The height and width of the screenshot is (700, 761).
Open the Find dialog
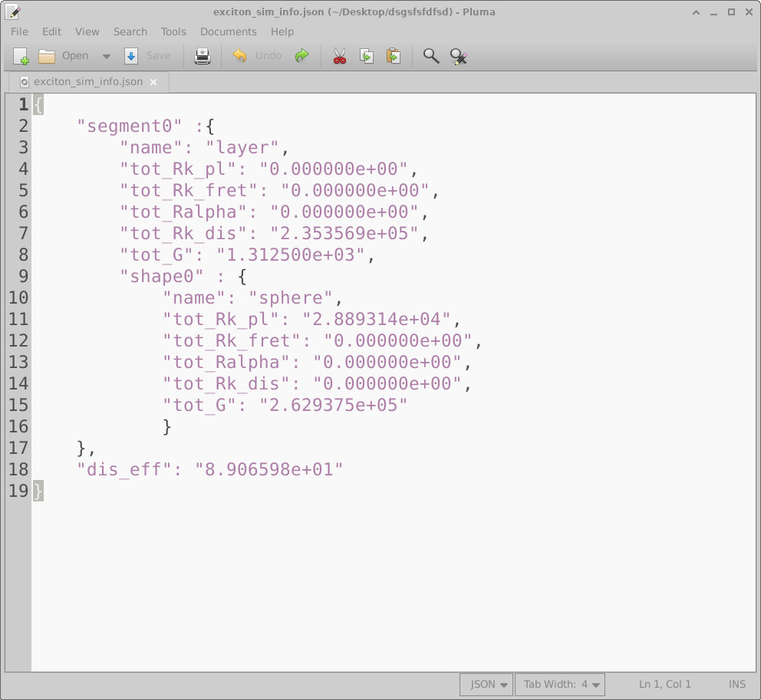430,55
